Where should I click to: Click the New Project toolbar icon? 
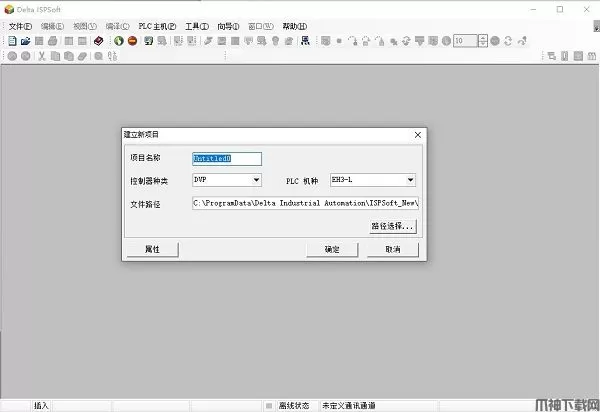12,41
